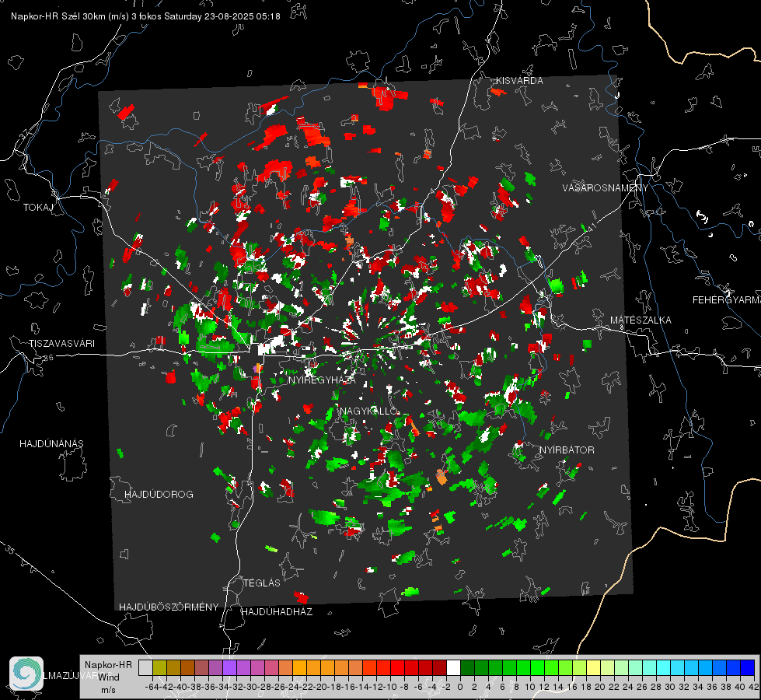Select the cyan swatch between 28 and 30
761x700 pixels.
[x=664, y=667]
